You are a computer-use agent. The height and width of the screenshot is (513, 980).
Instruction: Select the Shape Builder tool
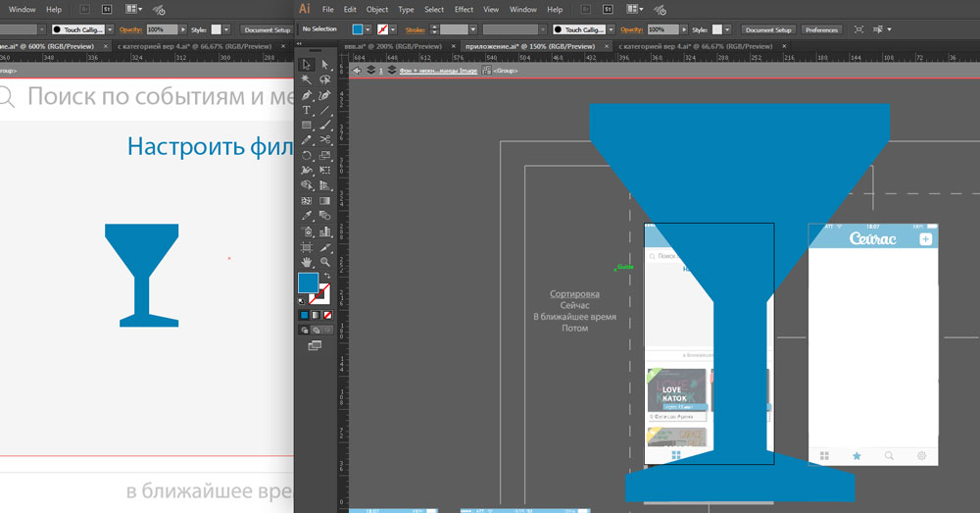pos(306,185)
